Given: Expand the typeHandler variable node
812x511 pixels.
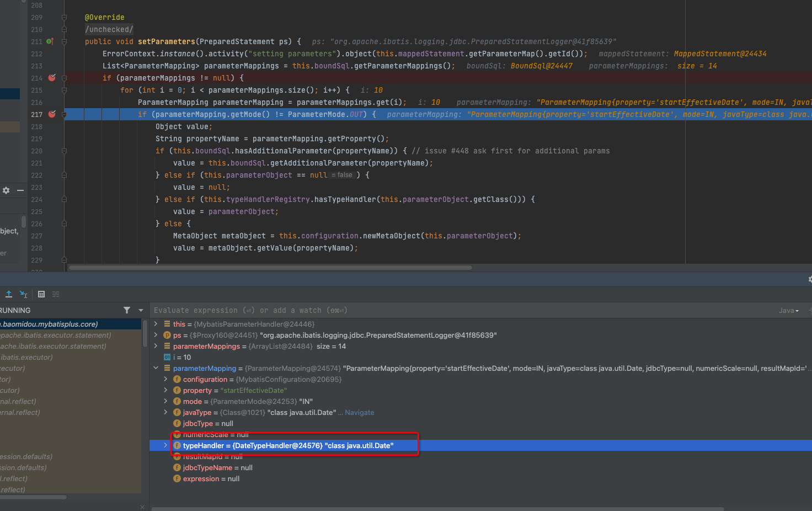Looking at the screenshot, I should pyautogui.click(x=165, y=445).
